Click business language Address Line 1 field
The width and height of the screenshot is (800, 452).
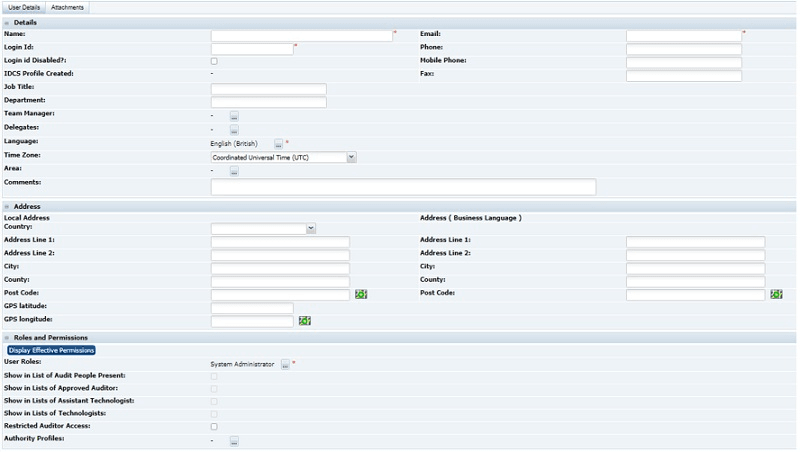tap(695, 241)
